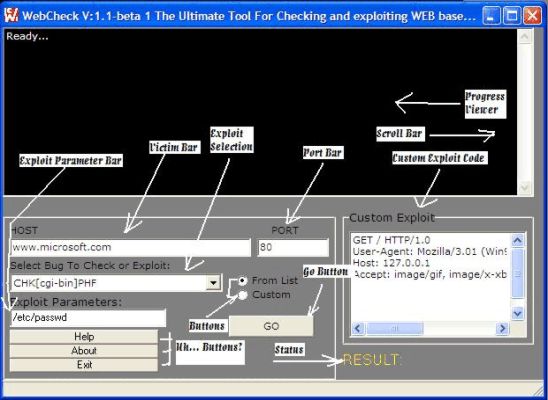The height and width of the screenshot is (400, 548).
Task: Click the 'Custom Exploit' group label
Action: (392, 218)
